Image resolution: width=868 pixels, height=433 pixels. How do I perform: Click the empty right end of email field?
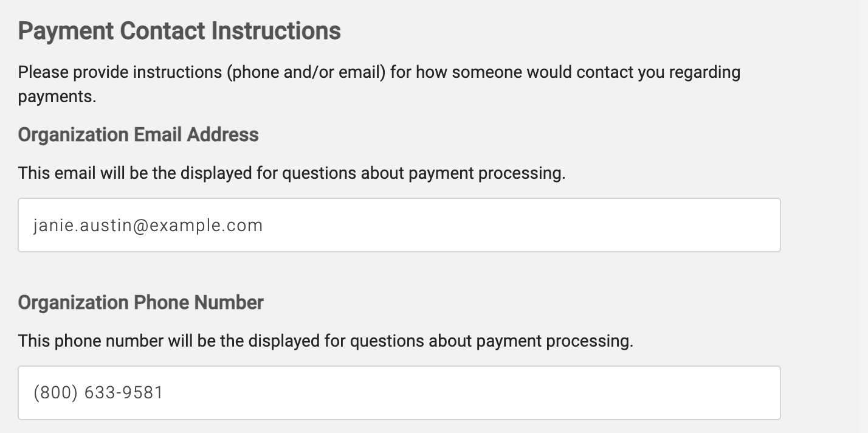699,225
